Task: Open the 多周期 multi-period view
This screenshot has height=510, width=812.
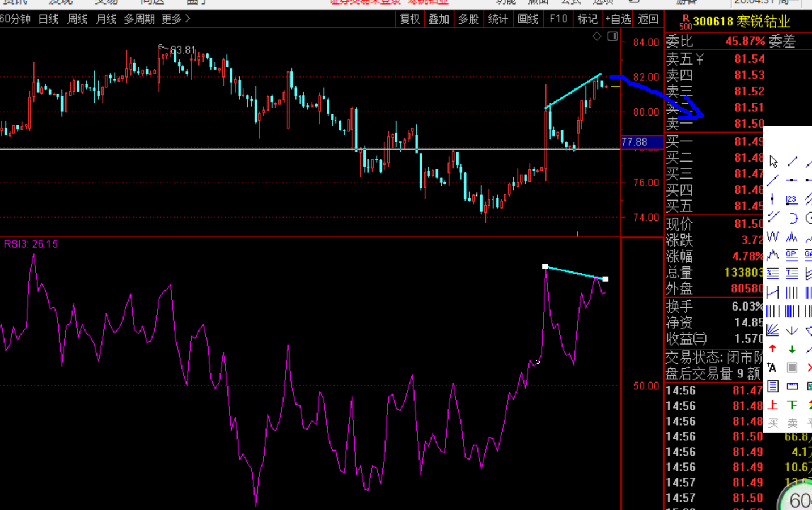Action: click(139, 19)
